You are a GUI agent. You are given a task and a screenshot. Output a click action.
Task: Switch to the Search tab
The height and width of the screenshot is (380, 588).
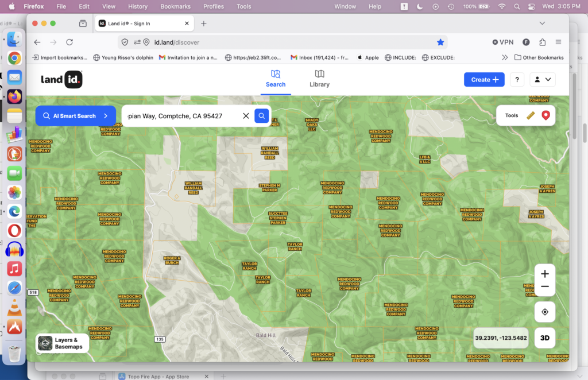pyautogui.click(x=276, y=79)
